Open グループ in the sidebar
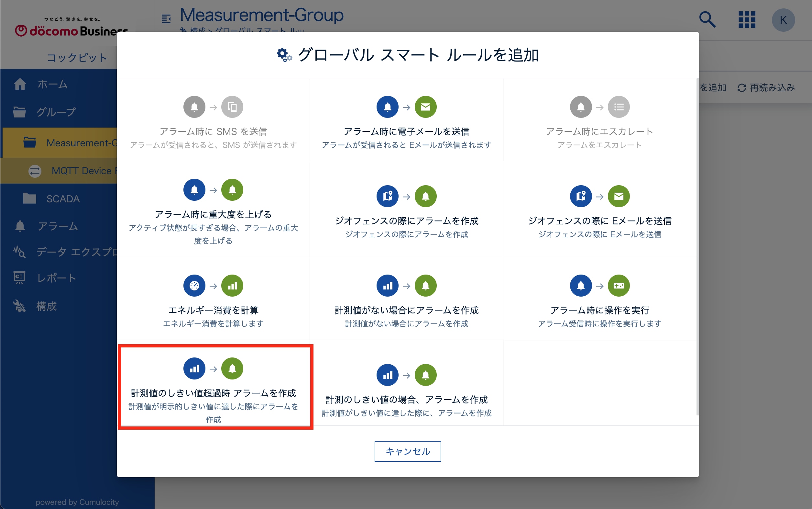Screen dimensions: 812x509 56,112
